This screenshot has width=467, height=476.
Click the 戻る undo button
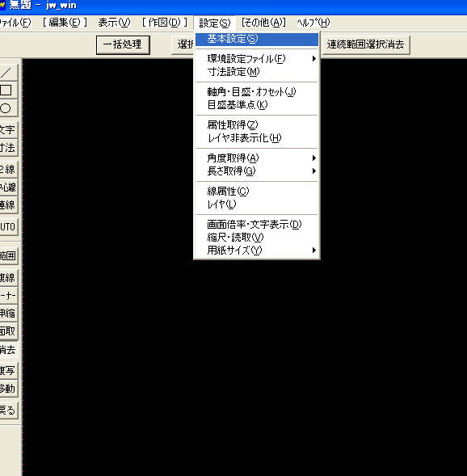pos(8,410)
